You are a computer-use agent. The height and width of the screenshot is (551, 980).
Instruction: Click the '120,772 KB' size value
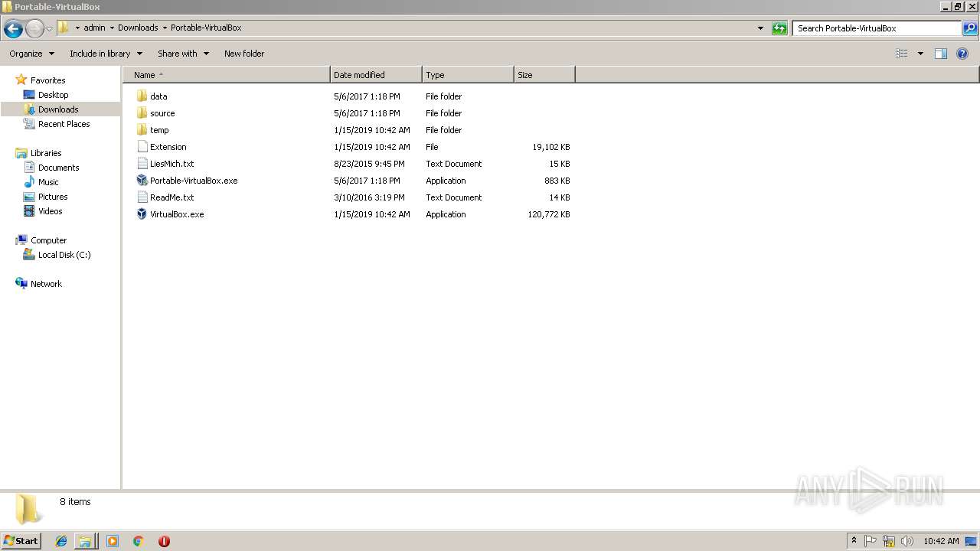pos(549,214)
